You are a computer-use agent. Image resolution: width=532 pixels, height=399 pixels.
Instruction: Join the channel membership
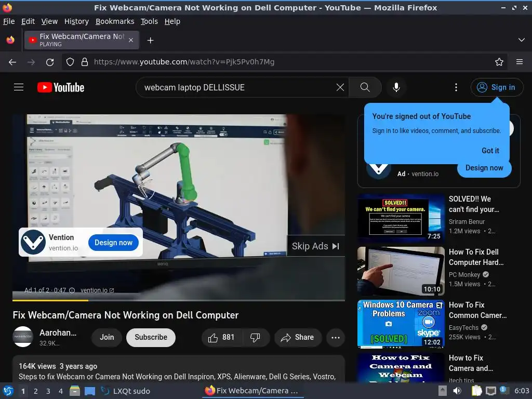coord(107,337)
